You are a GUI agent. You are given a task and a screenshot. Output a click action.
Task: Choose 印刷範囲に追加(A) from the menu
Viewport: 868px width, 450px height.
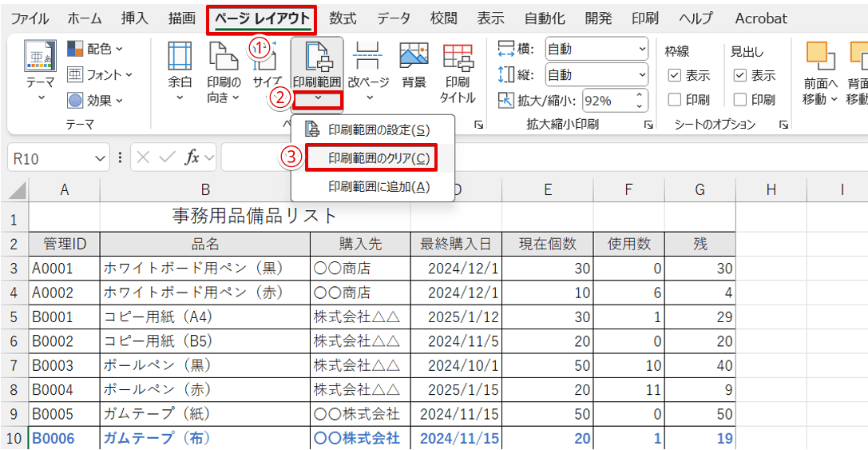(x=373, y=186)
